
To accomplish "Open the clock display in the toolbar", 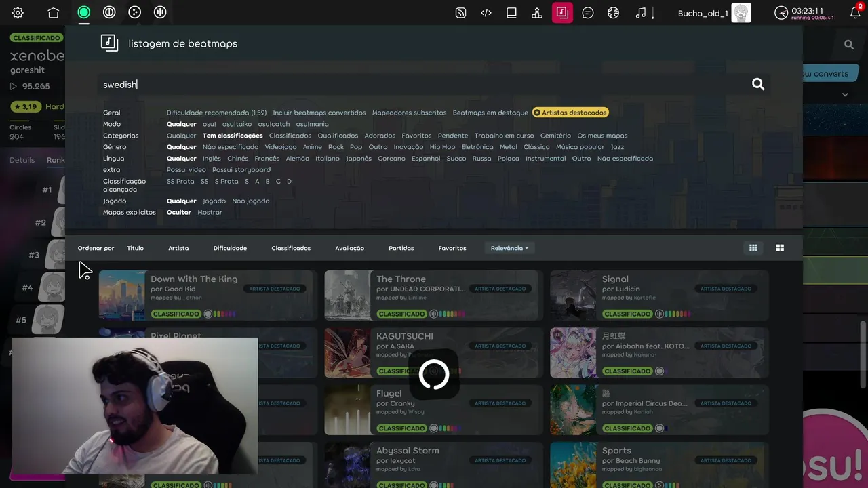I will [804, 13].
